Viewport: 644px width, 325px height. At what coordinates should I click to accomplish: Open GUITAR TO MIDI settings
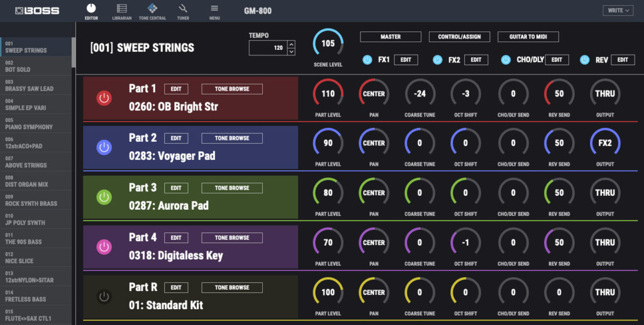click(528, 37)
